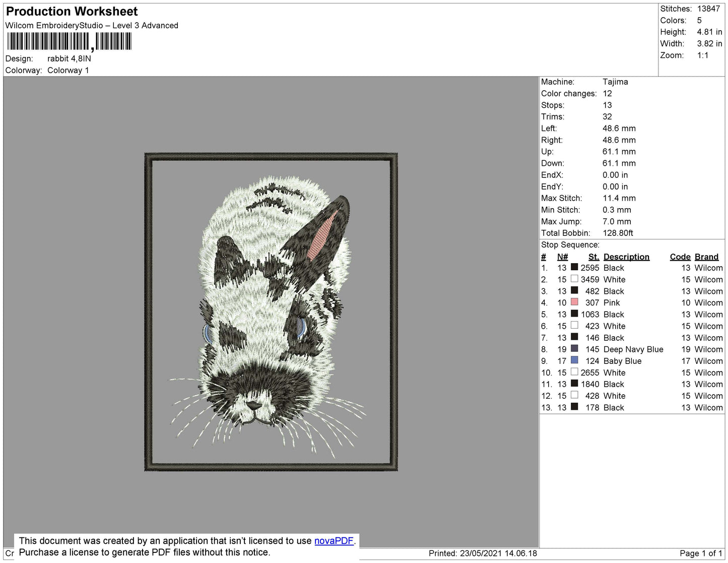Select the 'Colorway 1' value
728x563 pixels.
tap(68, 70)
